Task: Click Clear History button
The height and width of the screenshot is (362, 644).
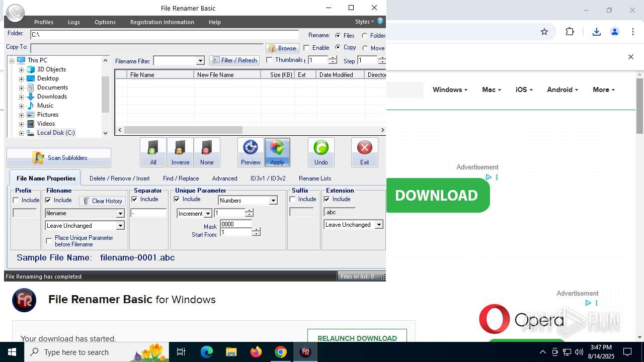Action: coord(103,201)
